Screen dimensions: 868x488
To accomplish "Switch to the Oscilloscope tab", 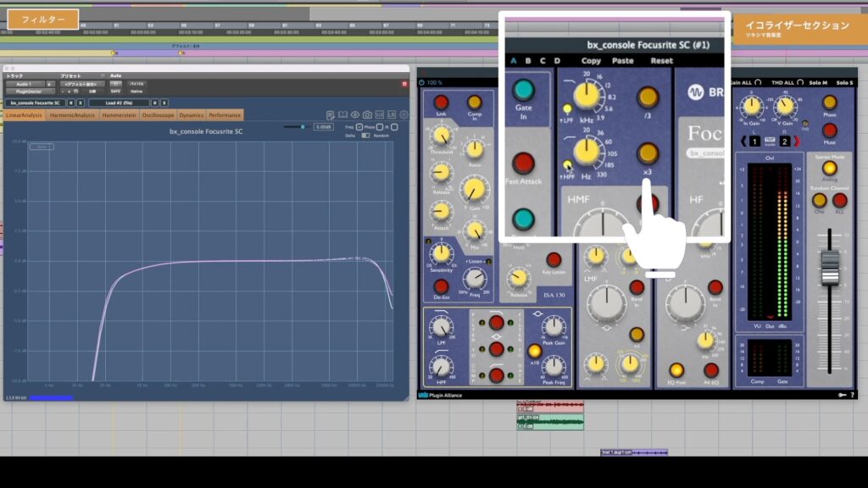I will pos(158,115).
